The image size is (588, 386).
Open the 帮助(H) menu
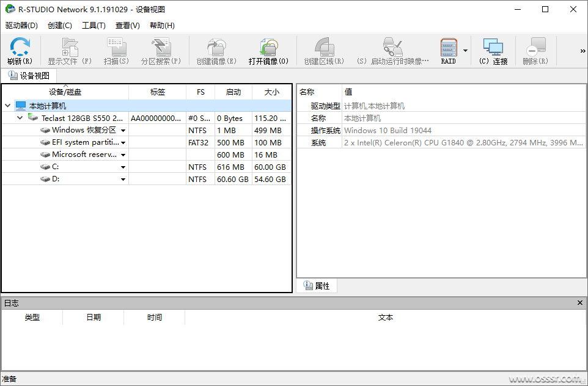coord(162,26)
